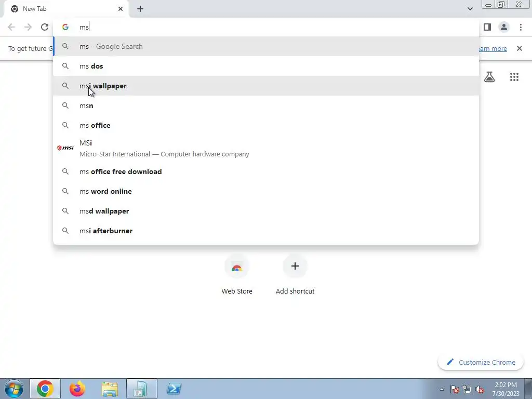The width and height of the screenshot is (532, 399).
Task: Choose the 'ms office' suggestion
Action: [266, 125]
